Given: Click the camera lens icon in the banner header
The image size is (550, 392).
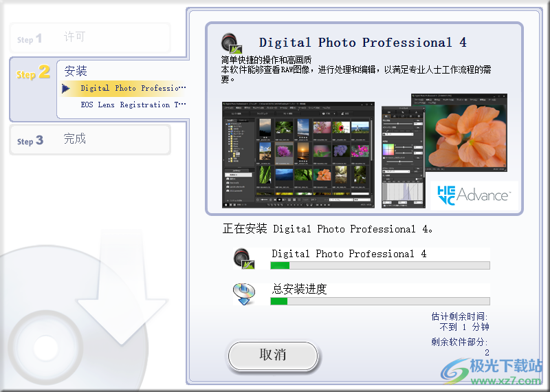Looking at the screenshot, I should pos(232,43).
